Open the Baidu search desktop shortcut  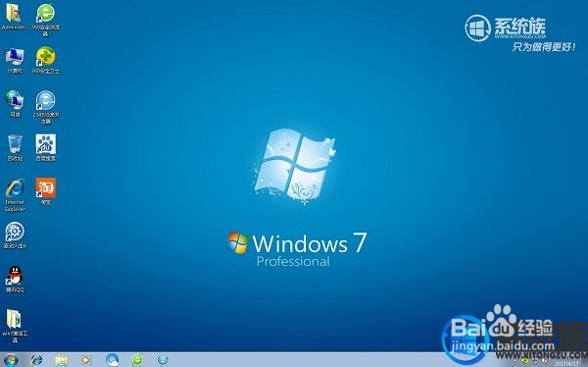tap(46, 147)
